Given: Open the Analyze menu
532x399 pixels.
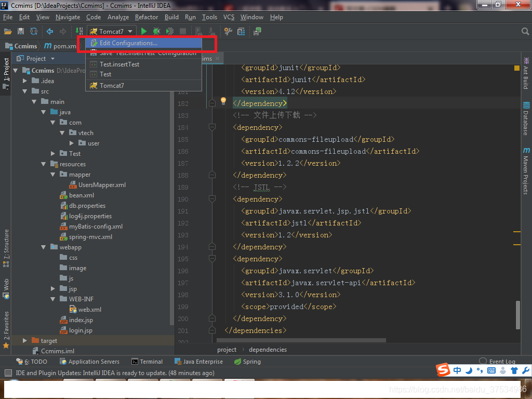Looking at the screenshot, I should pyautogui.click(x=118, y=17).
